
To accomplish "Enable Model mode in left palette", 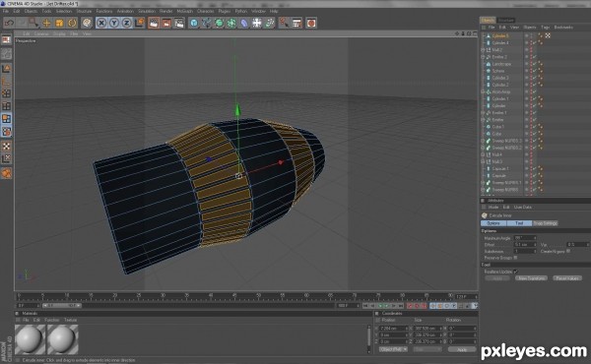I will tap(7, 69).
